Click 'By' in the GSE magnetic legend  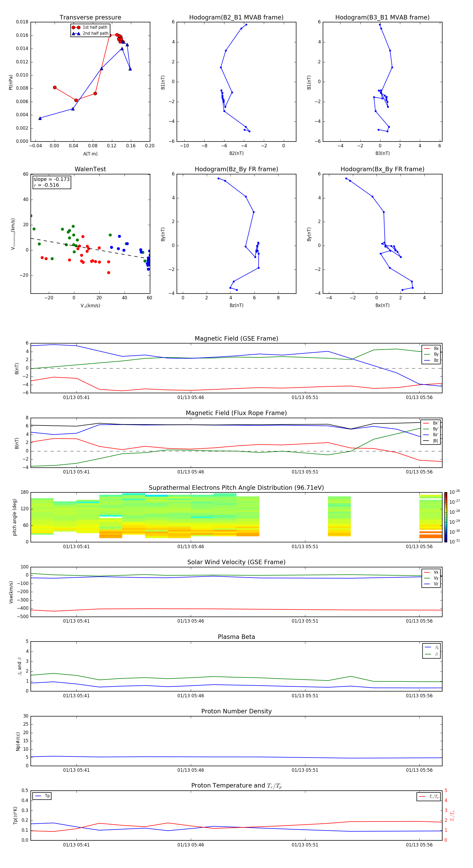coord(431,354)
